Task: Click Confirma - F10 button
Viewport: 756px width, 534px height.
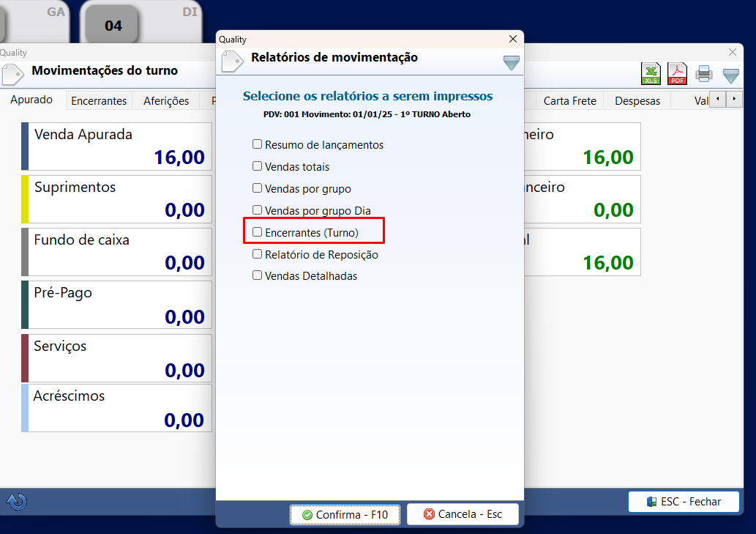Action: (345, 515)
